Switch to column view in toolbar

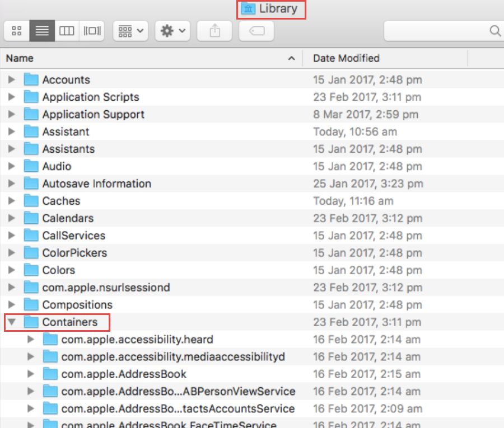pyautogui.click(x=67, y=31)
